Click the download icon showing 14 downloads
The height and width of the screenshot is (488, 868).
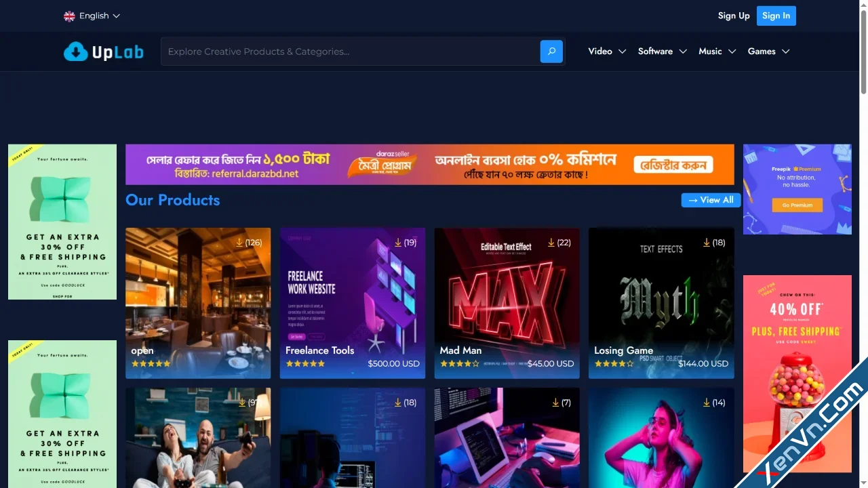pos(705,402)
